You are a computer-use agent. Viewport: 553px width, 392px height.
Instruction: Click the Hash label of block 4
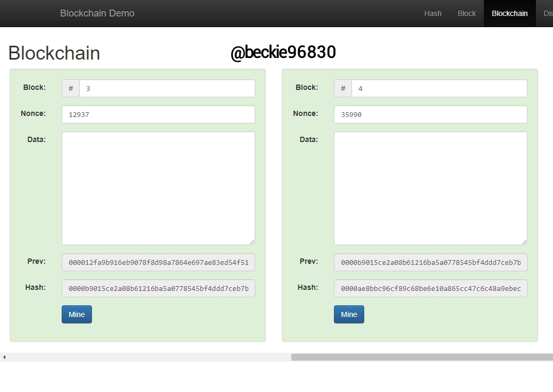307,287
